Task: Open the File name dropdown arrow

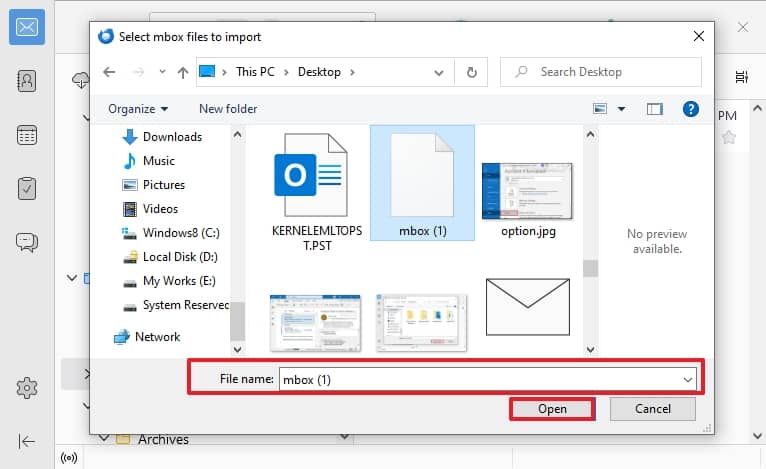Action: 688,380
